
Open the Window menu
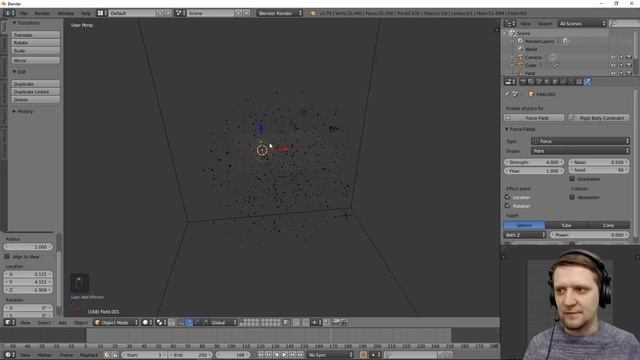tap(65, 13)
